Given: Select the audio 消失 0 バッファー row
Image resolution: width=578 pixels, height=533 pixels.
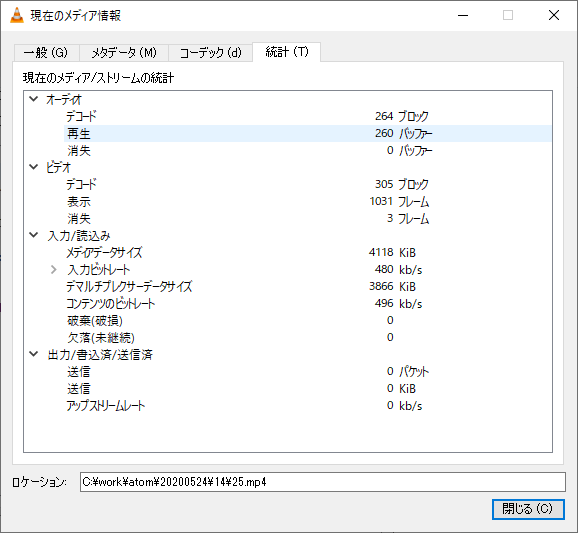Looking at the screenshot, I should pos(308,150).
